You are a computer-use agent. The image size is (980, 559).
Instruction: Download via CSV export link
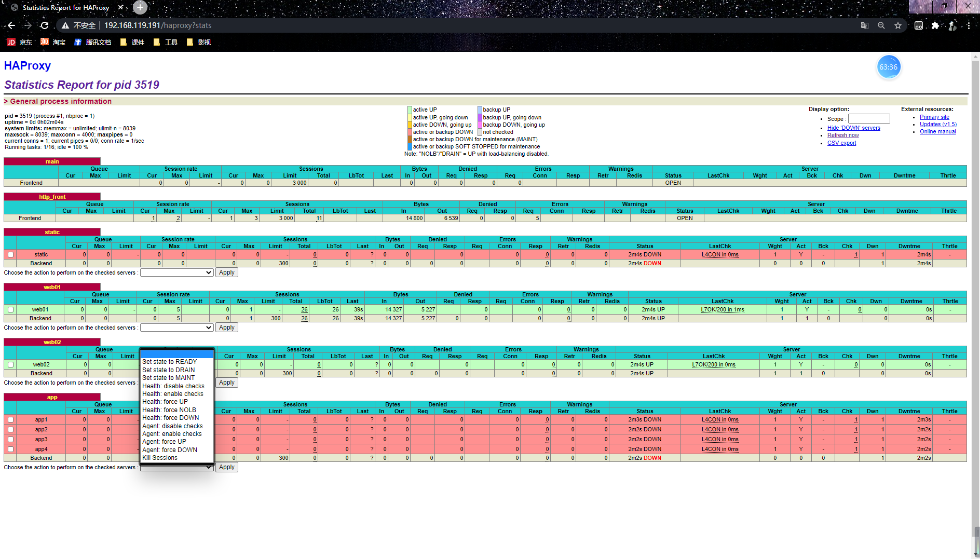point(841,143)
